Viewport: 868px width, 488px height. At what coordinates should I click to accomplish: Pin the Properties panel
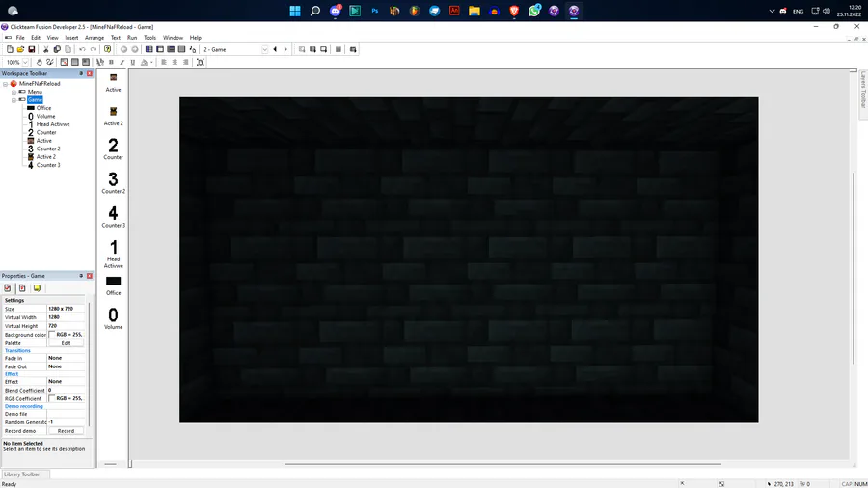point(81,276)
